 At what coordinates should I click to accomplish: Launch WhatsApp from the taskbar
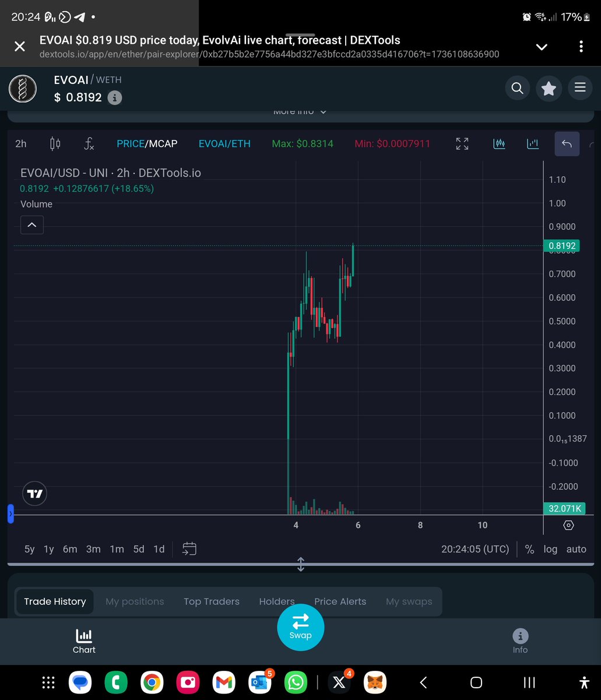pyautogui.click(x=295, y=682)
